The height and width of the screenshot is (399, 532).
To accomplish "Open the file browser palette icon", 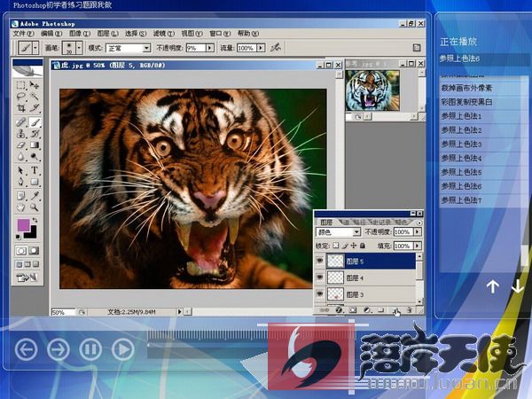I will [x=417, y=48].
